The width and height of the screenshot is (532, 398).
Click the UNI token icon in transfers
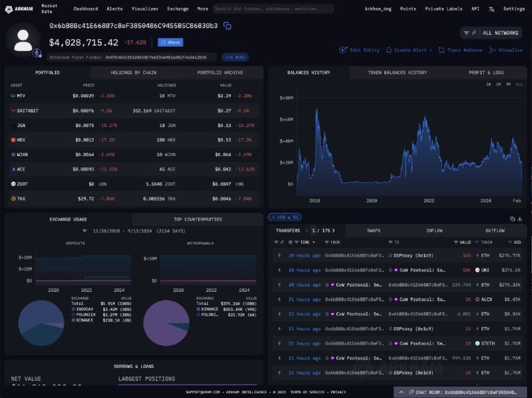[x=477, y=270]
